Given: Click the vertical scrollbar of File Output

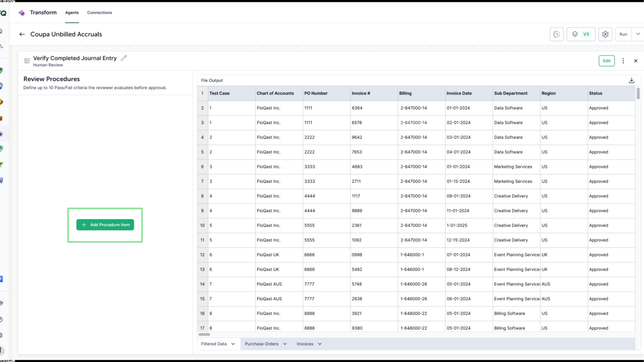Looking at the screenshot, I should [638, 94].
